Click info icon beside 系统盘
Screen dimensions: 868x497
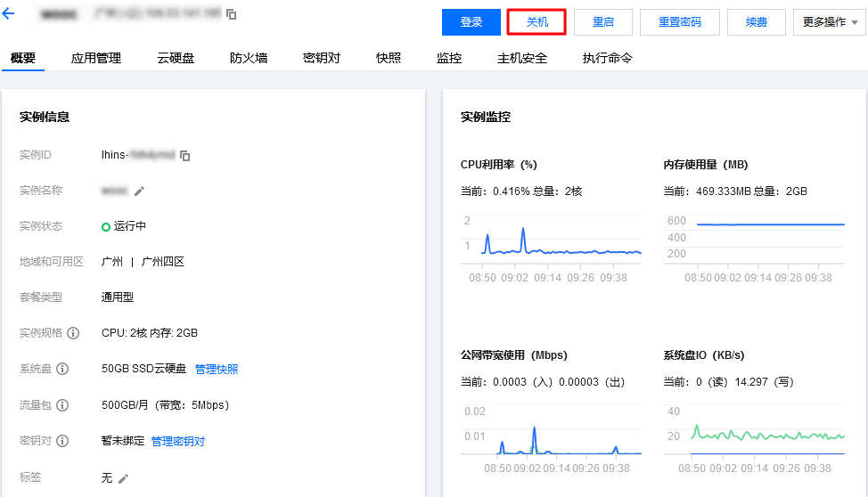(x=62, y=369)
